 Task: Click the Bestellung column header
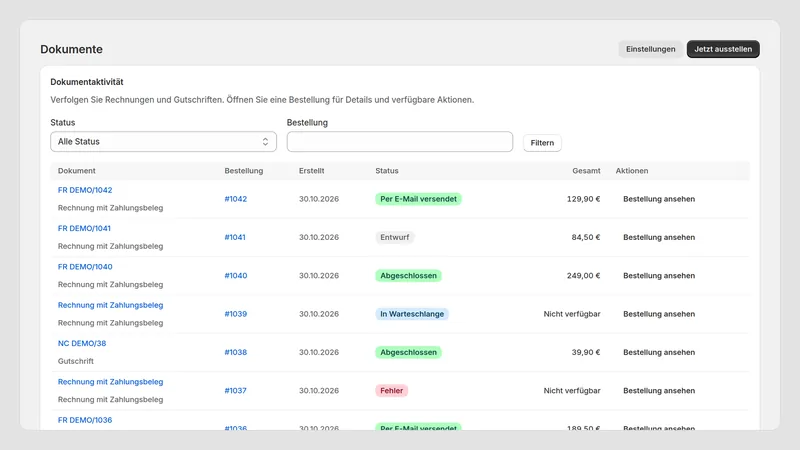coord(244,171)
